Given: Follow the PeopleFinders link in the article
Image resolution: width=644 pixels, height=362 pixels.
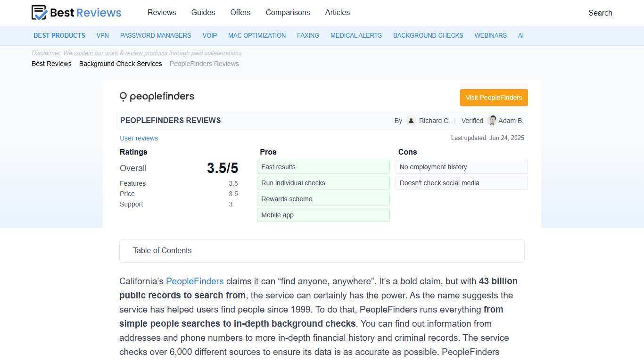Looking at the screenshot, I should pyautogui.click(x=195, y=281).
